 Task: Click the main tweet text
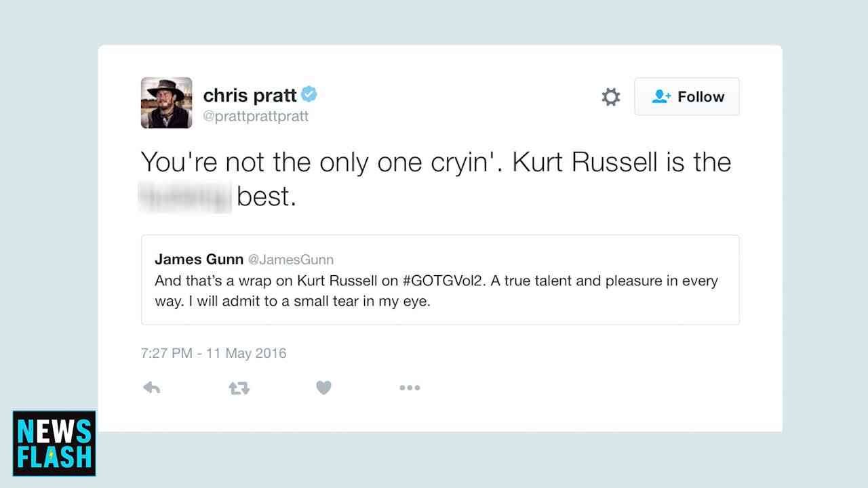point(436,180)
